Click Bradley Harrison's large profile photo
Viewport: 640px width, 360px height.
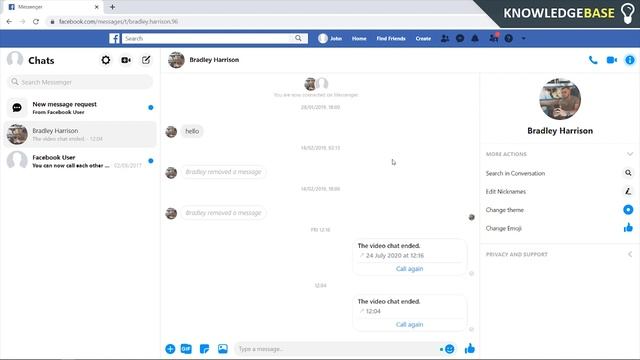point(560,99)
